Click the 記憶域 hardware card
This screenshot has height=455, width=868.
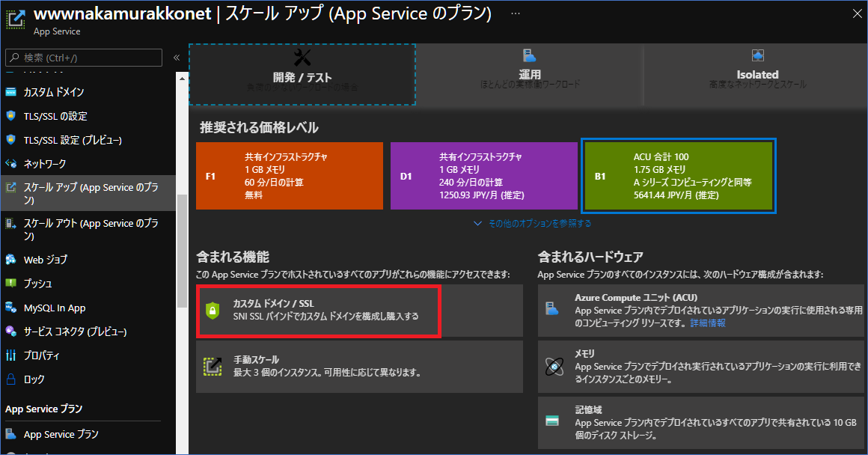701,422
